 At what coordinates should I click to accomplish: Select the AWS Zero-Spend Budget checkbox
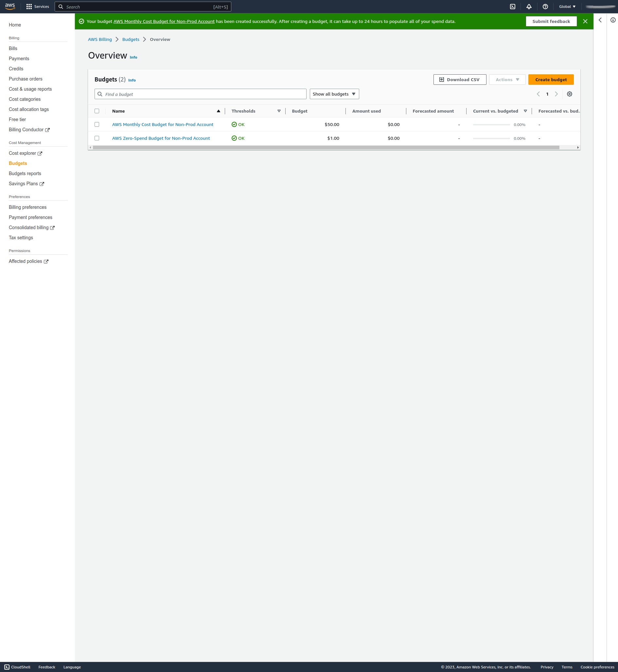coord(97,138)
